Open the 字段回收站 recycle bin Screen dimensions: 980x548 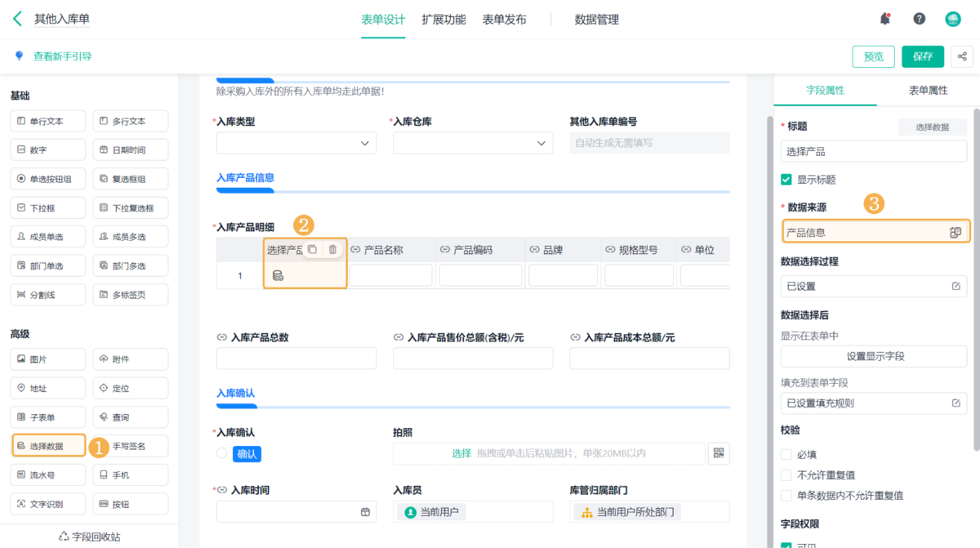89,537
